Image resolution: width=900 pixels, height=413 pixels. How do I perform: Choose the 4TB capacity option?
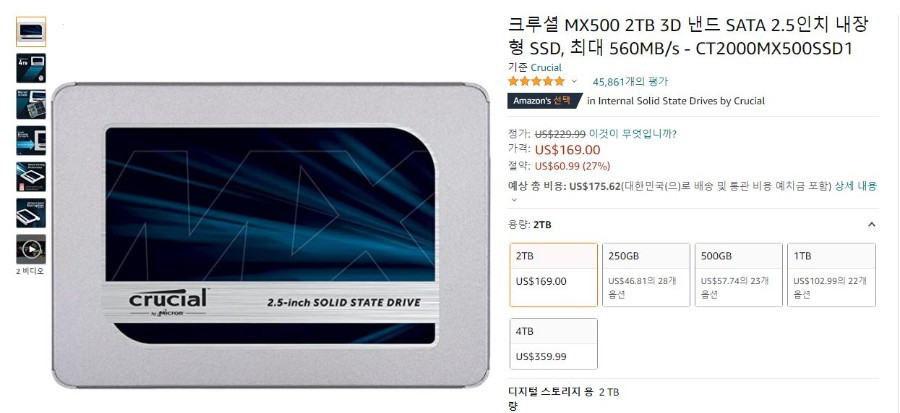coord(553,344)
